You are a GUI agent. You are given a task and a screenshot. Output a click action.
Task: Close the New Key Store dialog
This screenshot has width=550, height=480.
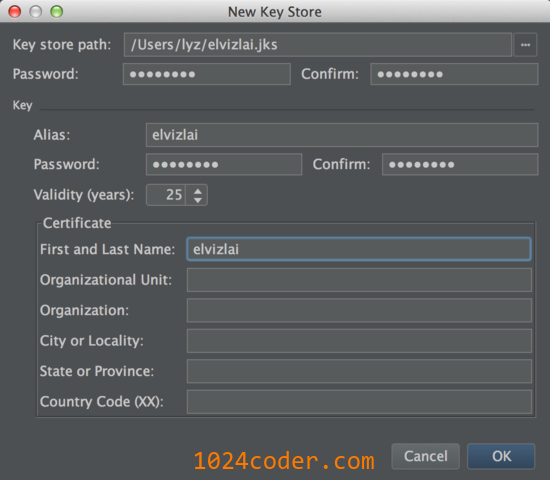[x=15, y=12]
